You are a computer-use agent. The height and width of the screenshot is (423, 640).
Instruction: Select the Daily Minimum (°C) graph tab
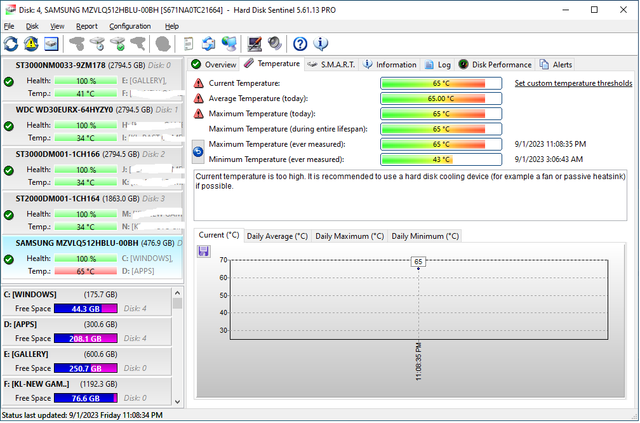tap(425, 236)
